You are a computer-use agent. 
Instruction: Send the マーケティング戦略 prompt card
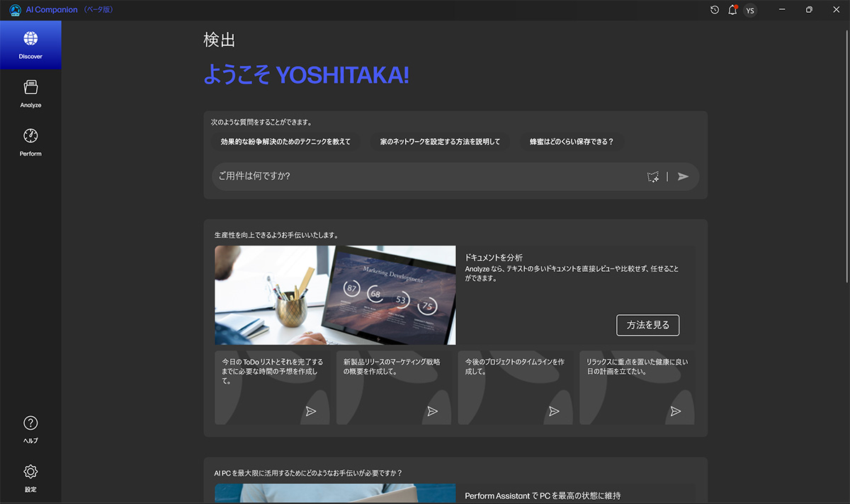point(433,411)
